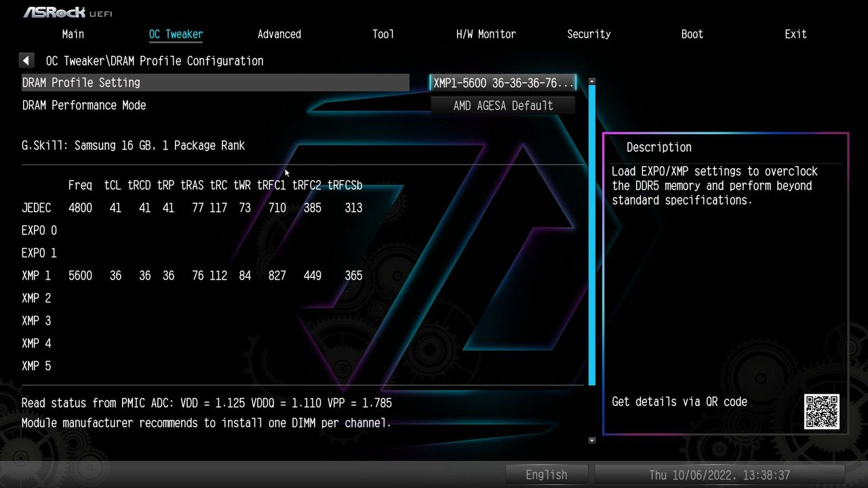Click the tCL column header

113,185
